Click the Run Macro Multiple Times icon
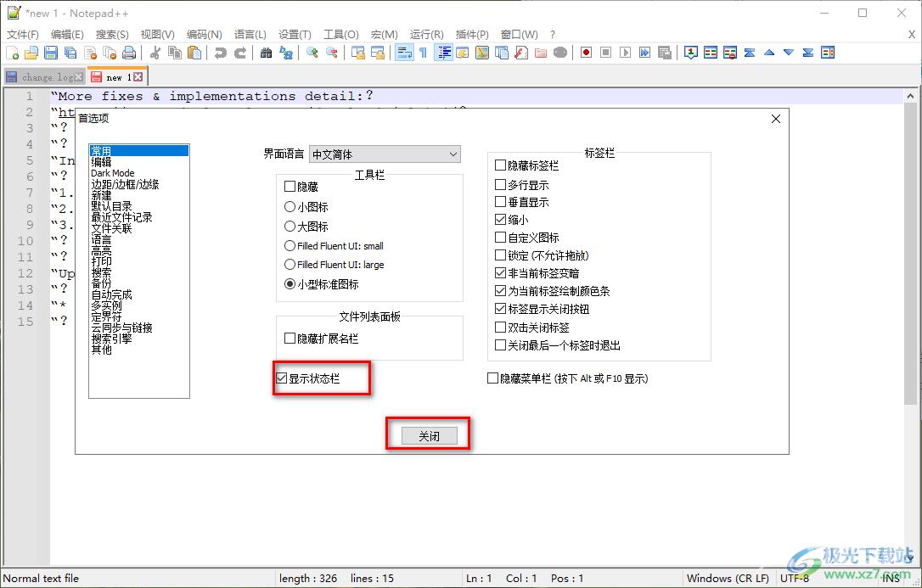922x588 pixels. [645, 53]
